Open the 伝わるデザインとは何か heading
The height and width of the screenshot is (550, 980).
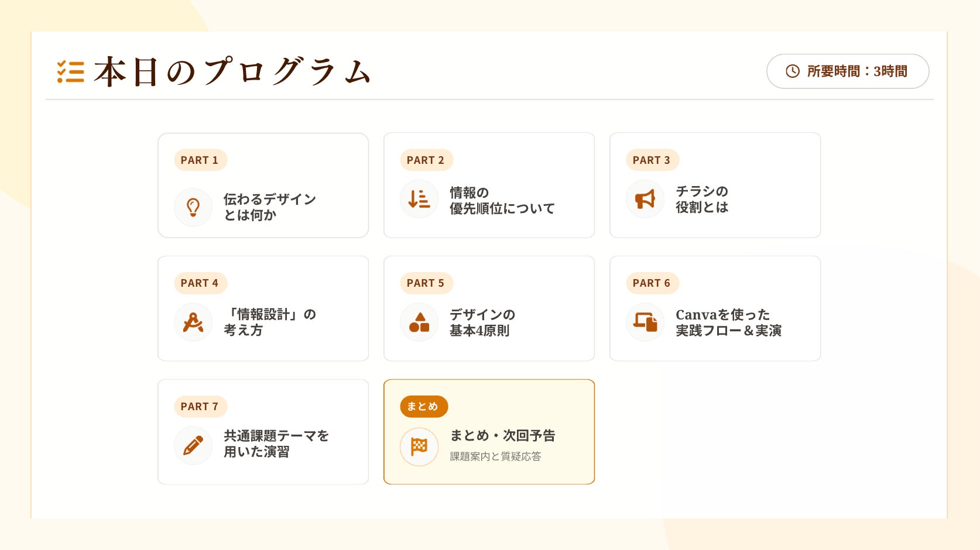269,207
